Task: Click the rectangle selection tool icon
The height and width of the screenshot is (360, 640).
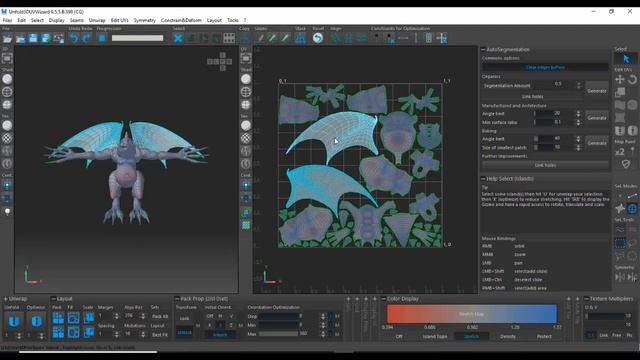Action: (620, 244)
